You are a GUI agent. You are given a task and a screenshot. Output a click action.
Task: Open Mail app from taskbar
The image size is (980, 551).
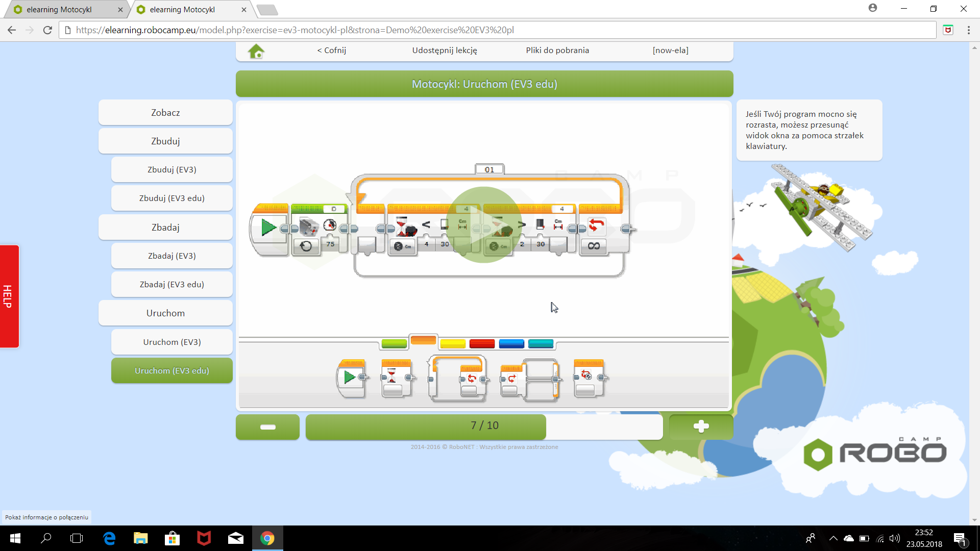[235, 538]
